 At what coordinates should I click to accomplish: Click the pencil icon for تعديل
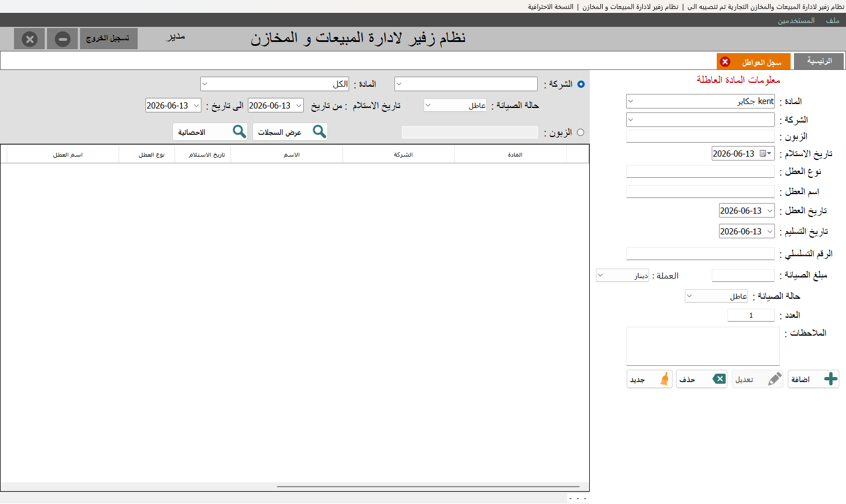point(775,379)
